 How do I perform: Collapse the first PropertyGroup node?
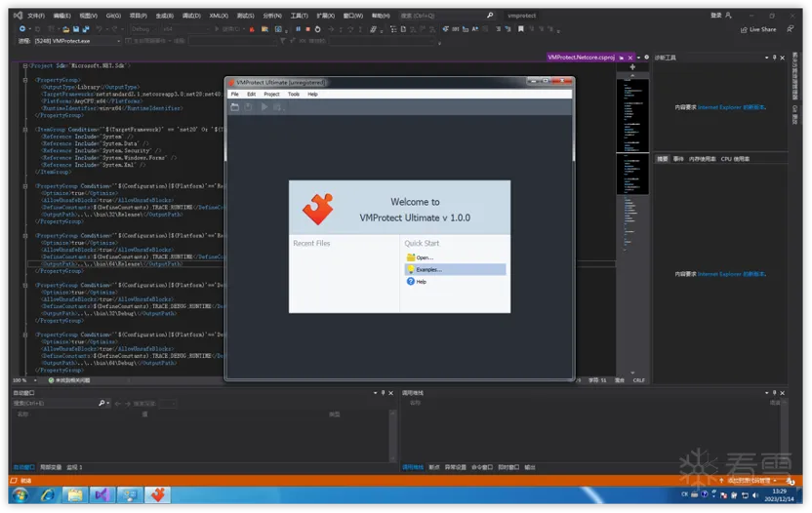[x=24, y=80]
